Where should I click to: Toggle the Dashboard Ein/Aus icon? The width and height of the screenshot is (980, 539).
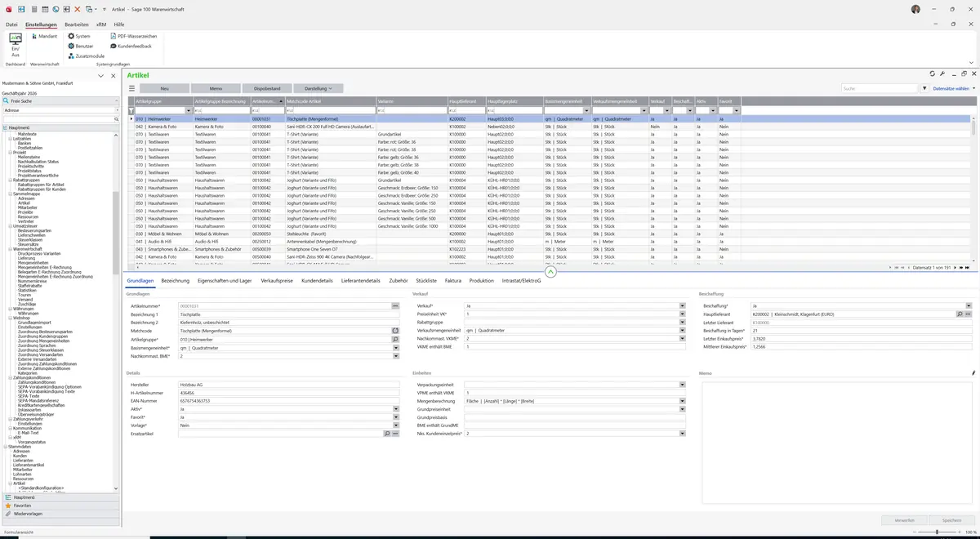click(15, 45)
